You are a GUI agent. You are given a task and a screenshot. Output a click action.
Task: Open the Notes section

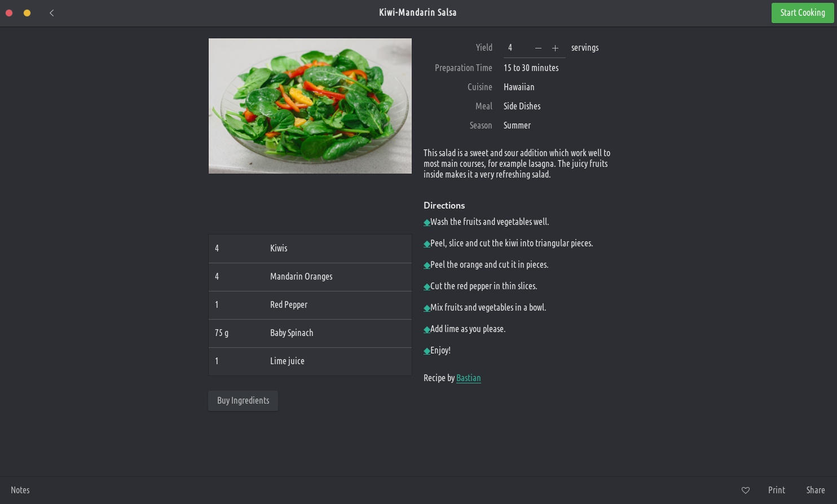click(20, 490)
